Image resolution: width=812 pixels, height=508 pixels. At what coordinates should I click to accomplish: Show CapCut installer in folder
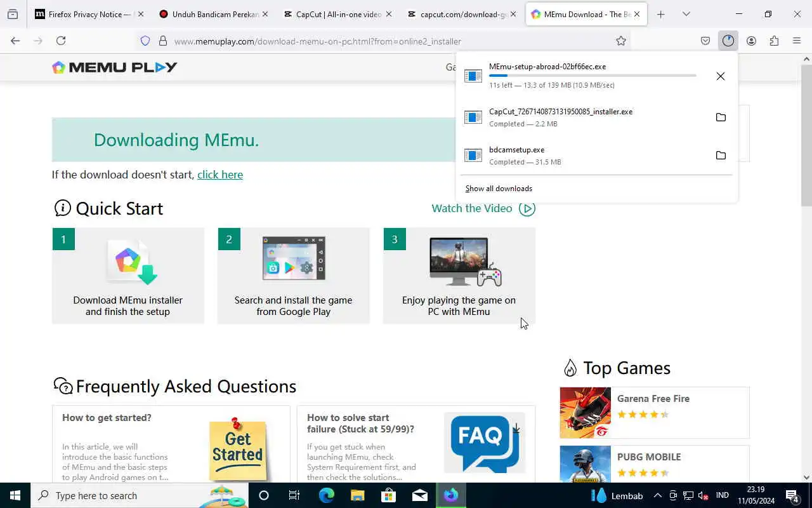click(721, 117)
